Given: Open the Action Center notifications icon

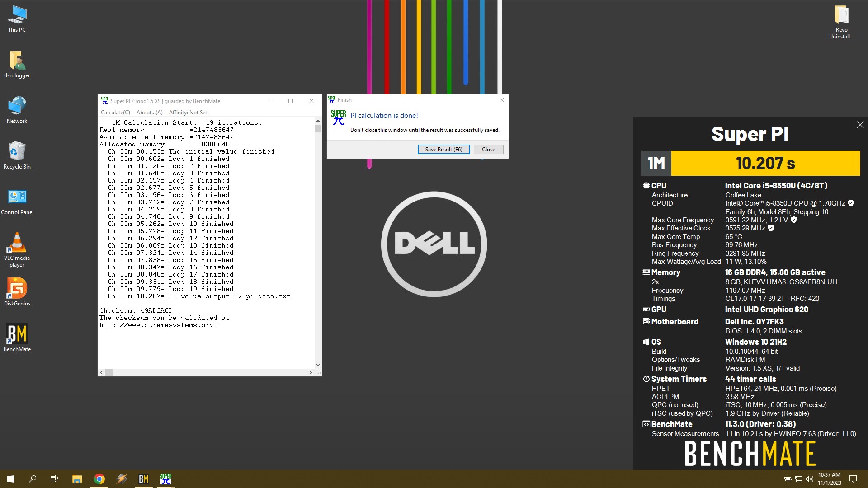Looking at the screenshot, I should [853, 479].
